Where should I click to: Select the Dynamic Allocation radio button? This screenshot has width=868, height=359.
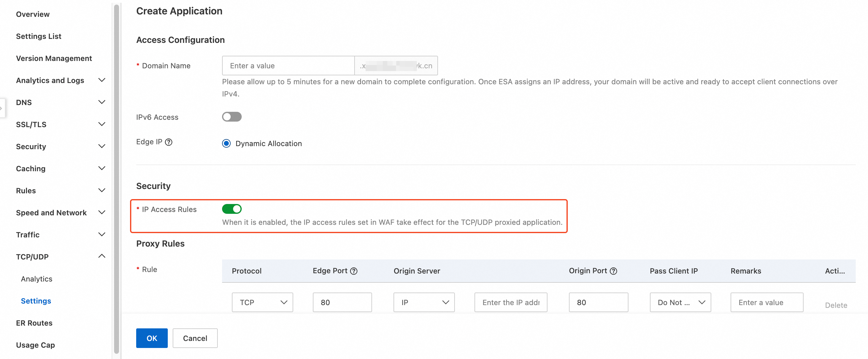point(226,143)
